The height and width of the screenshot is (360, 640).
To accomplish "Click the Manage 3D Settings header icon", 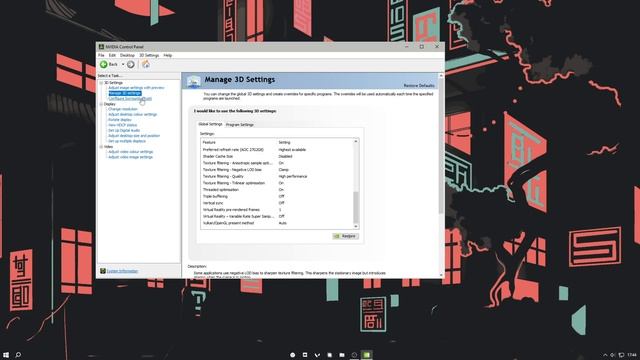I will (193, 81).
